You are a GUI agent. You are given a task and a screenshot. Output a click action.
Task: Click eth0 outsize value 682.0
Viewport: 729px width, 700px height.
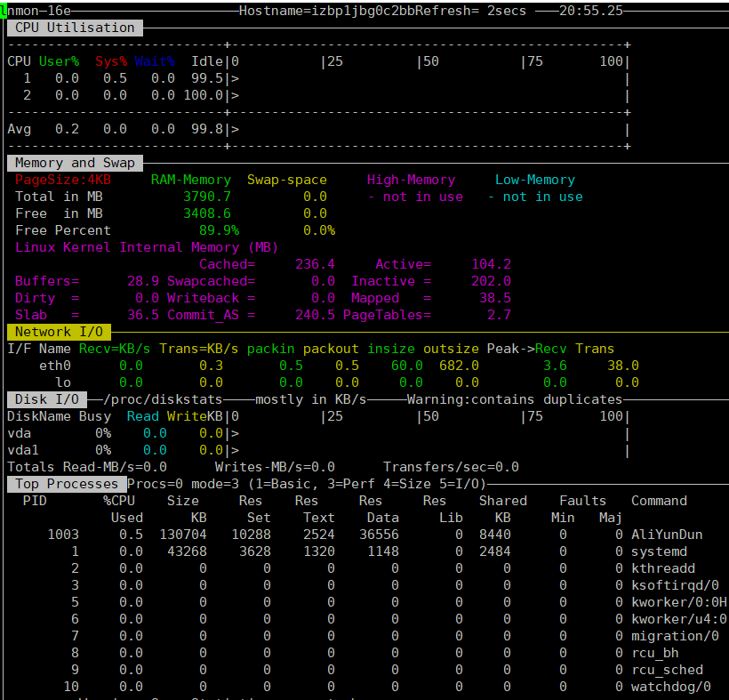click(459, 366)
